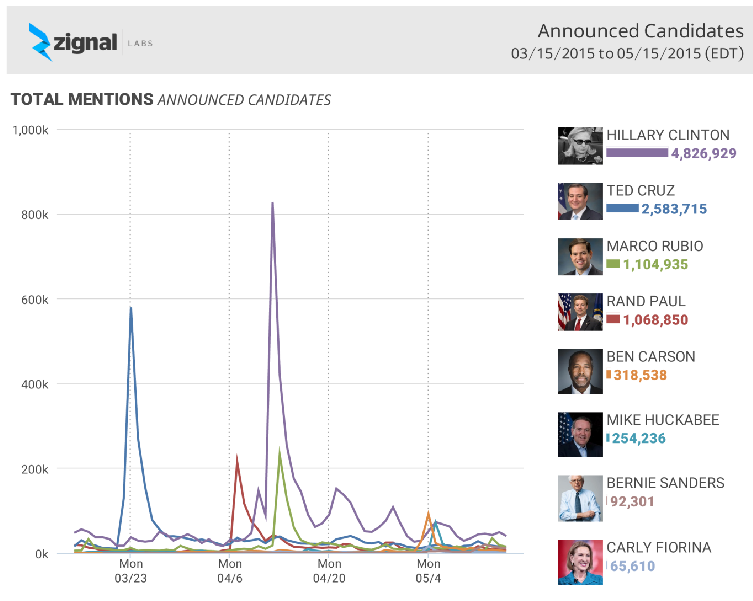Click the MARCO RUBIO legend name
Image resolution: width=753 pixels, height=601 pixels.
(654, 246)
